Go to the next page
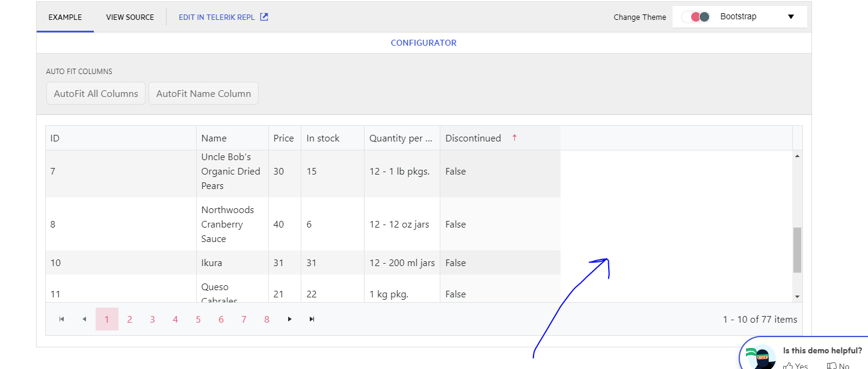868x369 pixels. (289, 319)
